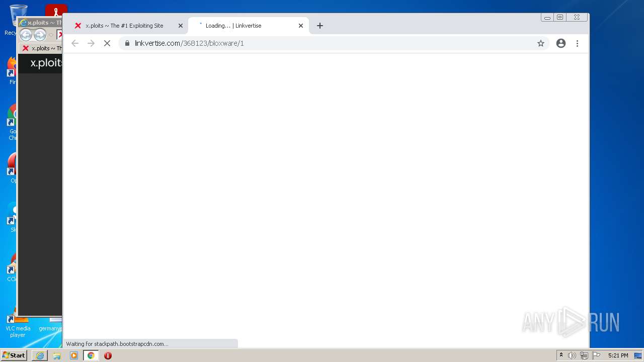Close the Linkvertise tab
The width and height of the screenshot is (644, 362).
(301, 26)
